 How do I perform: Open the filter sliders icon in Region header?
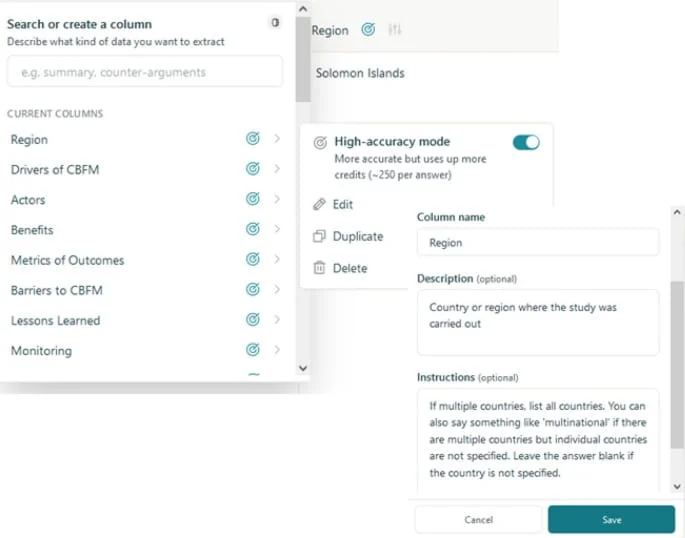click(395, 30)
